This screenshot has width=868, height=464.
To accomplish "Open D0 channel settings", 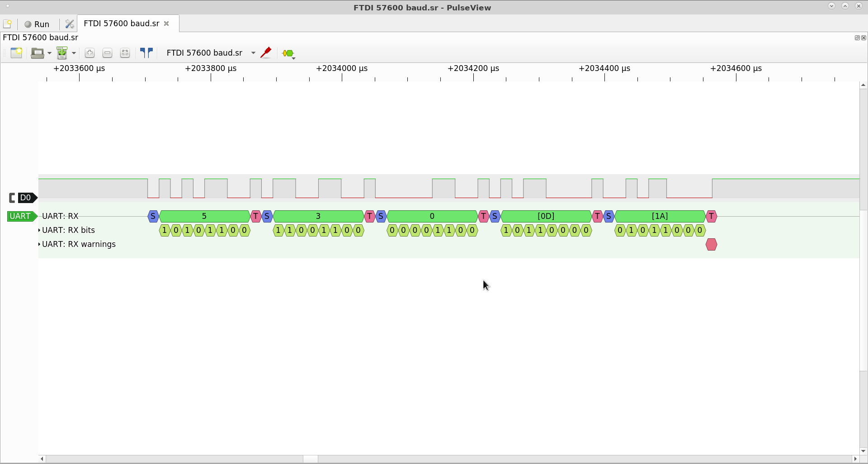I will [x=27, y=198].
